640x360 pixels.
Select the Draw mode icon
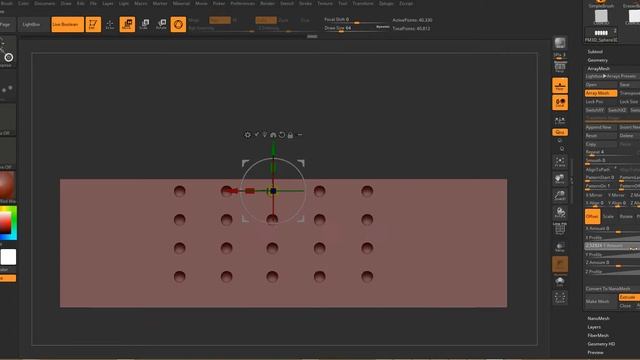tap(110, 24)
